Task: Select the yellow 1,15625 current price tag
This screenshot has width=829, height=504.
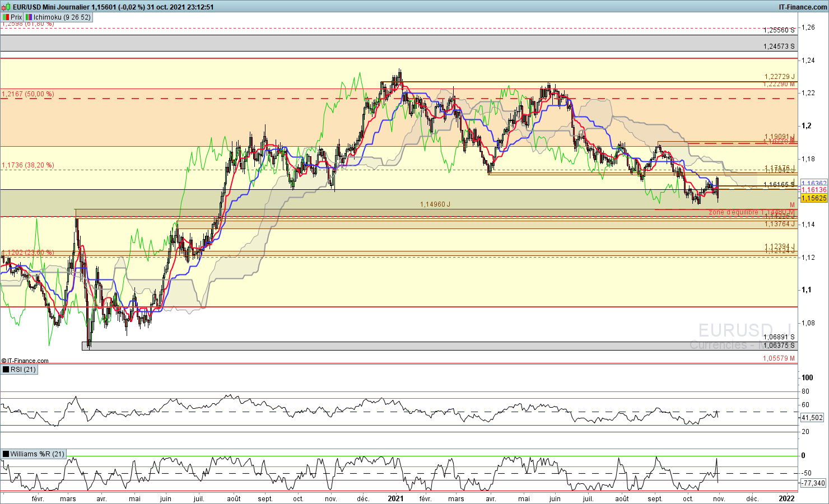Action: coord(814,198)
